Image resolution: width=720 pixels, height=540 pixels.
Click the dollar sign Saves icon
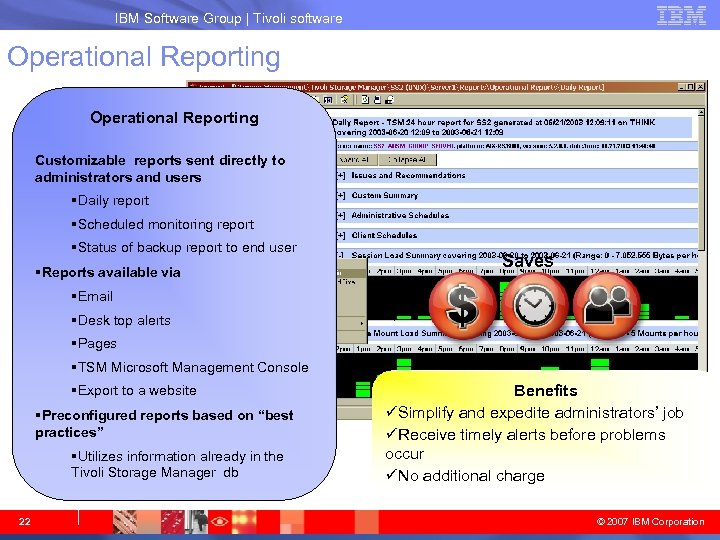coord(462,306)
